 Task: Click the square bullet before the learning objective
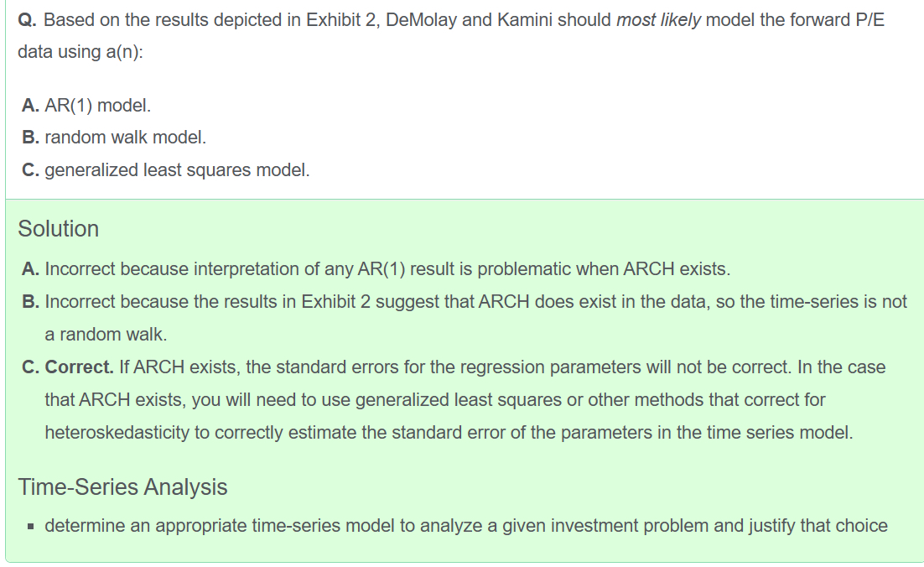pyautogui.click(x=31, y=527)
